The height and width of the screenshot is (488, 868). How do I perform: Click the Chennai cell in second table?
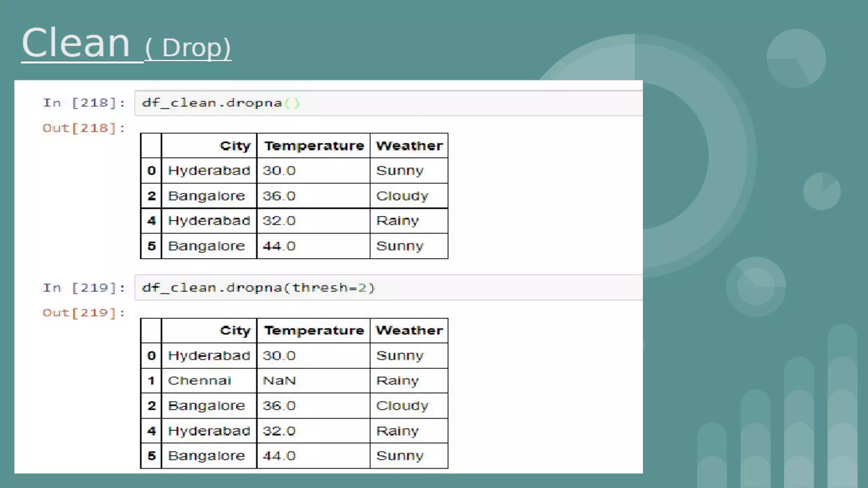[200, 380]
